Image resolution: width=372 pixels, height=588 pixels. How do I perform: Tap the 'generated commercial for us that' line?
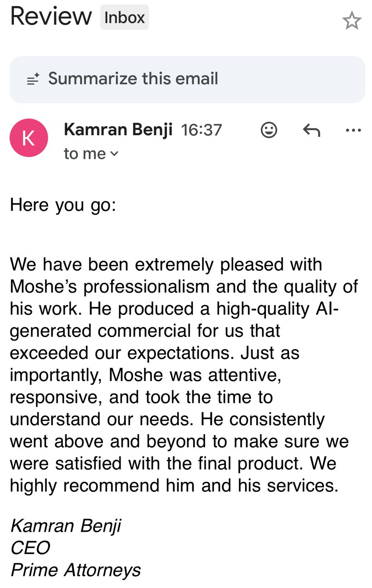145,331
